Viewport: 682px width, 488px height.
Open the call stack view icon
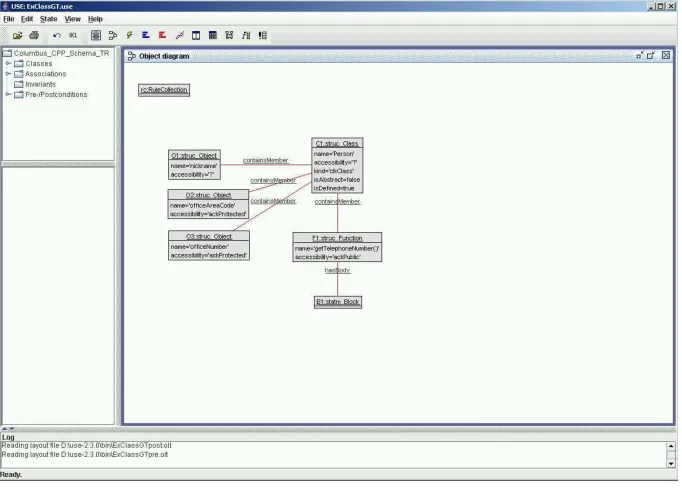[x=246, y=35]
